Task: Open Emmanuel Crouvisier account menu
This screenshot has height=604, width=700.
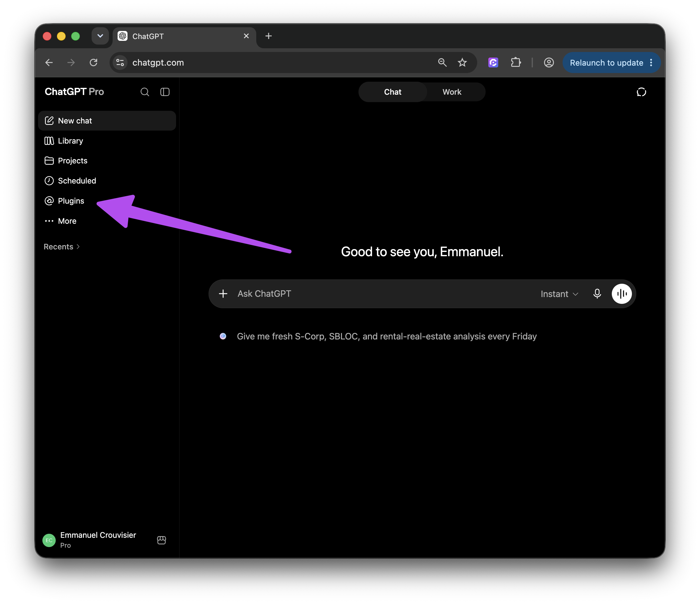Action: 98,540
